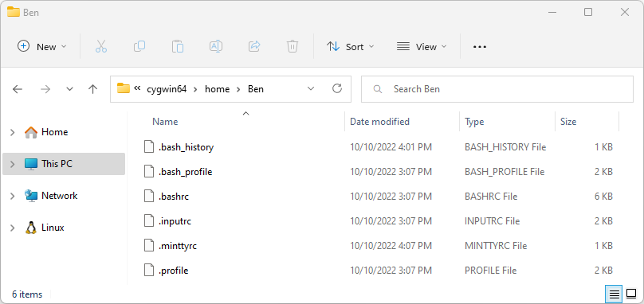Sort by Date modified column header
This screenshot has height=304, width=644.
click(379, 122)
